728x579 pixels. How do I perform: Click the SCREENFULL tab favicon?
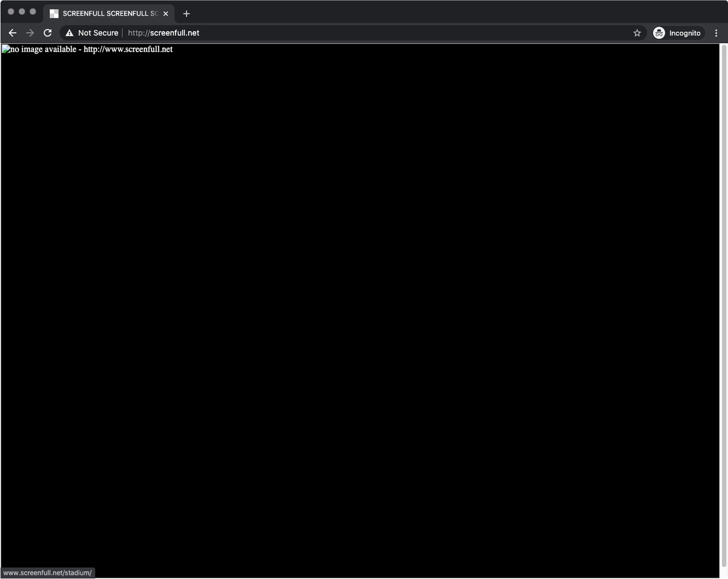[54, 13]
